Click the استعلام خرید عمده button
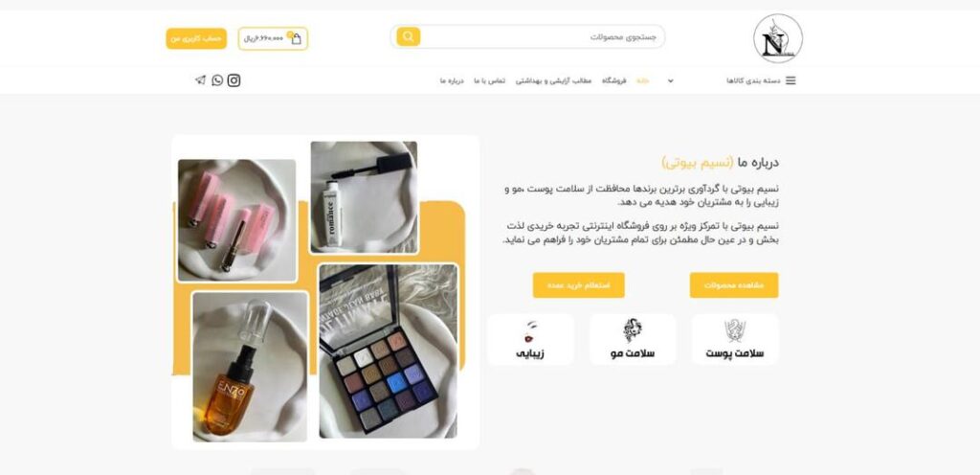The image size is (980, 475). point(578,285)
